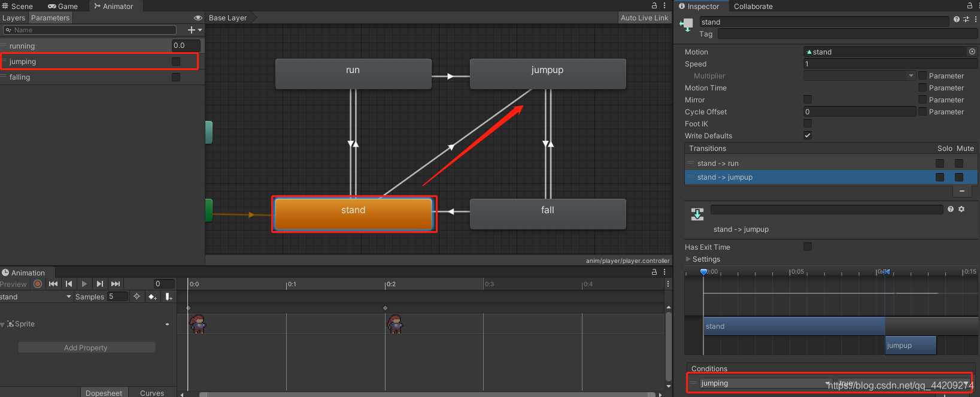
Task: Click the Base Layer breadcrumb
Action: pyautogui.click(x=228, y=18)
